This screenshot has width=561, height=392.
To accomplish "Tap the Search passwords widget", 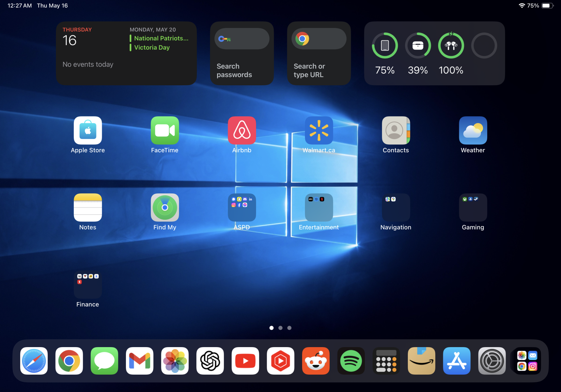I will 242,53.
